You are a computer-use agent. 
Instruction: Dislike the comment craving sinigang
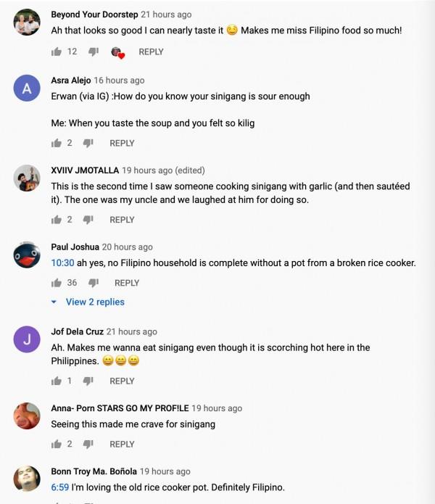pos(88,444)
